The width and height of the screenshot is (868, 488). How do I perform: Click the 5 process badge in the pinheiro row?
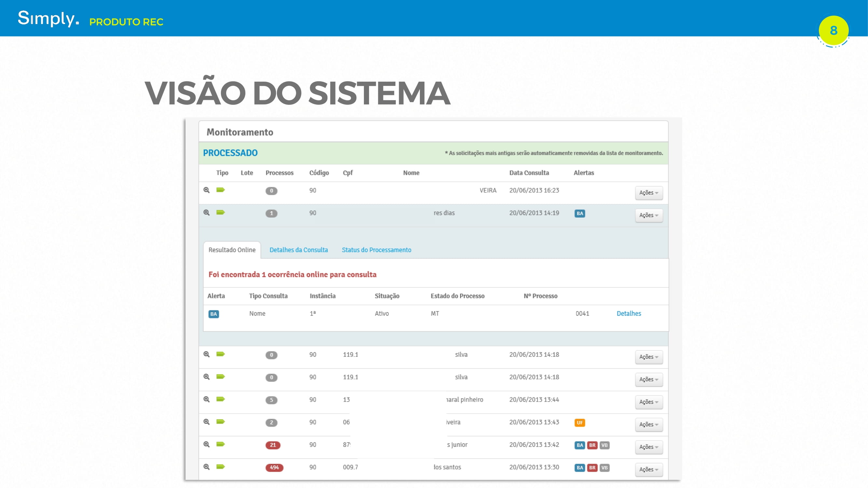click(x=271, y=400)
